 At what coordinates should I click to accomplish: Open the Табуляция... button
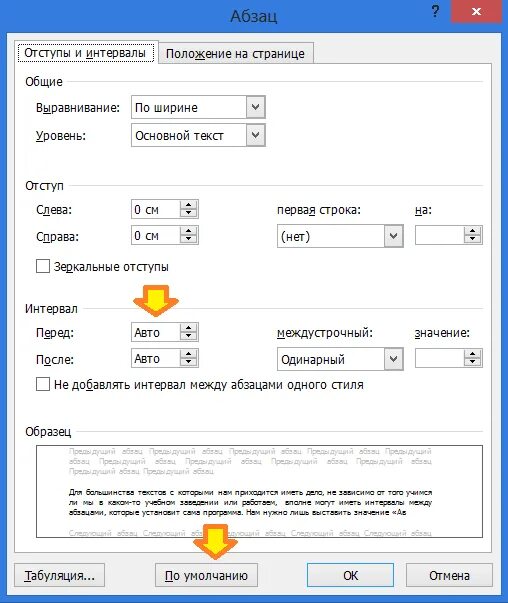60,575
